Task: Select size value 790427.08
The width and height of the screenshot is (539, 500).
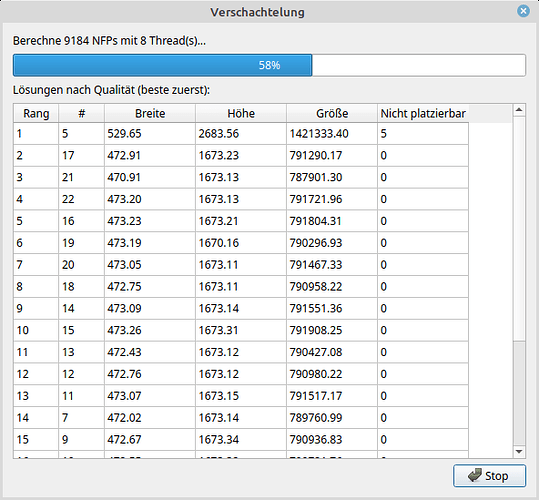Action: point(332,352)
